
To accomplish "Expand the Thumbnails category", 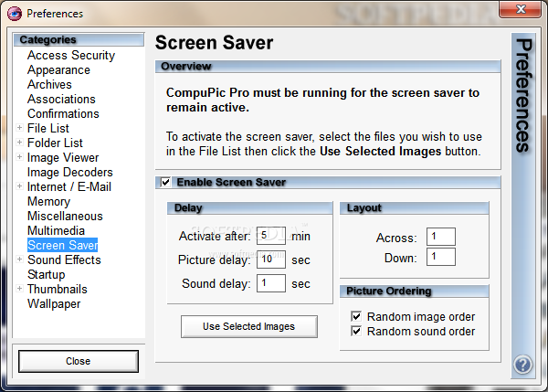I will 20,289.
